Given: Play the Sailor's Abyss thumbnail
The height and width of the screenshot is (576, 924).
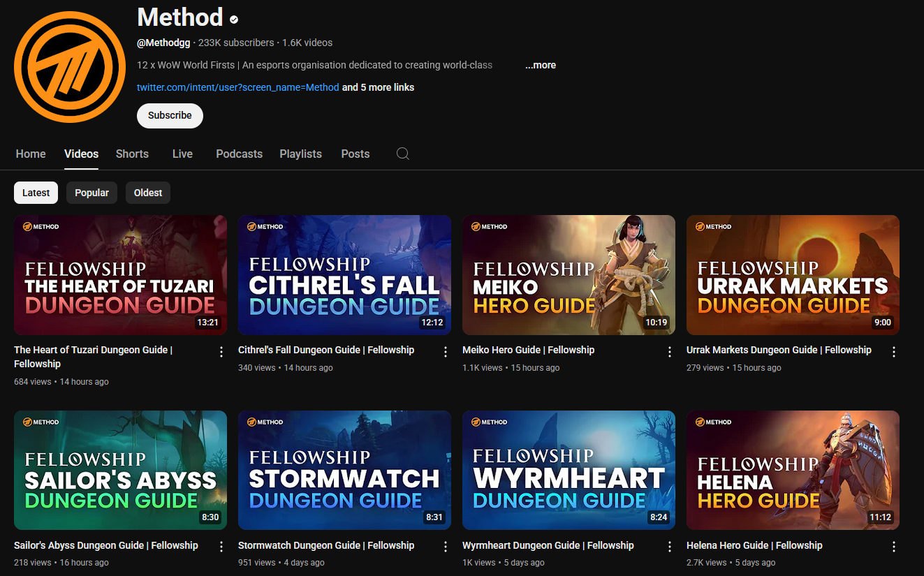Looking at the screenshot, I should pyautogui.click(x=120, y=471).
